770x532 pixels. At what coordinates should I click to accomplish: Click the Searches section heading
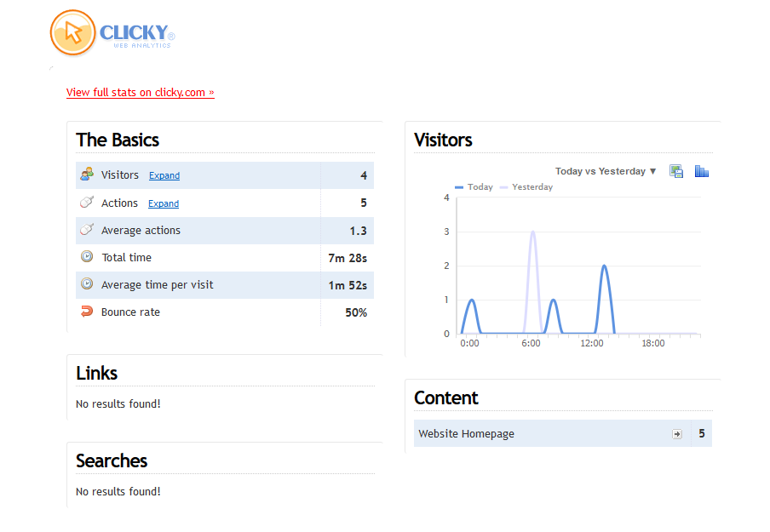[x=112, y=460]
